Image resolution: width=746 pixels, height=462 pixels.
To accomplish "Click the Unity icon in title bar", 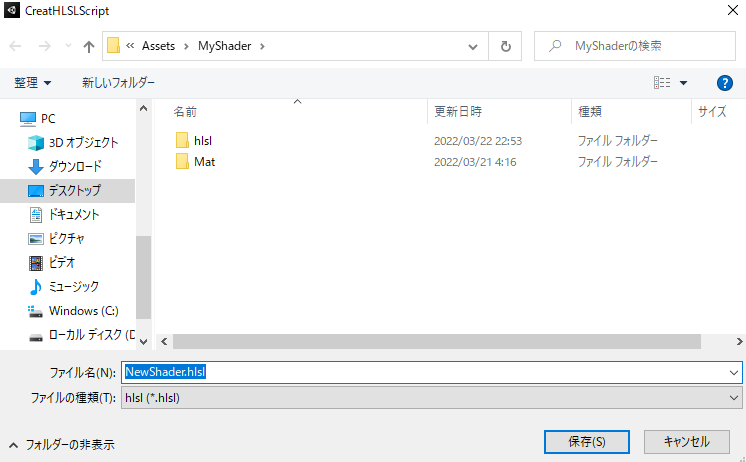I will (11, 10).
